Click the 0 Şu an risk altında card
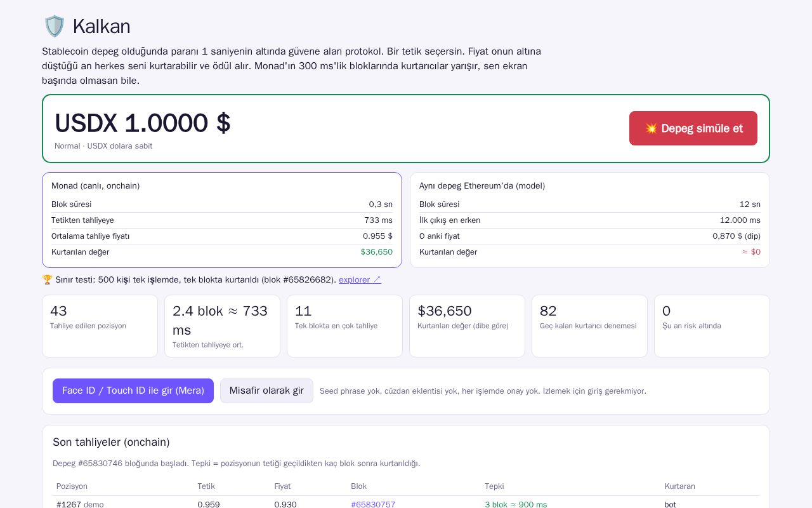 [x=712, y=326]
